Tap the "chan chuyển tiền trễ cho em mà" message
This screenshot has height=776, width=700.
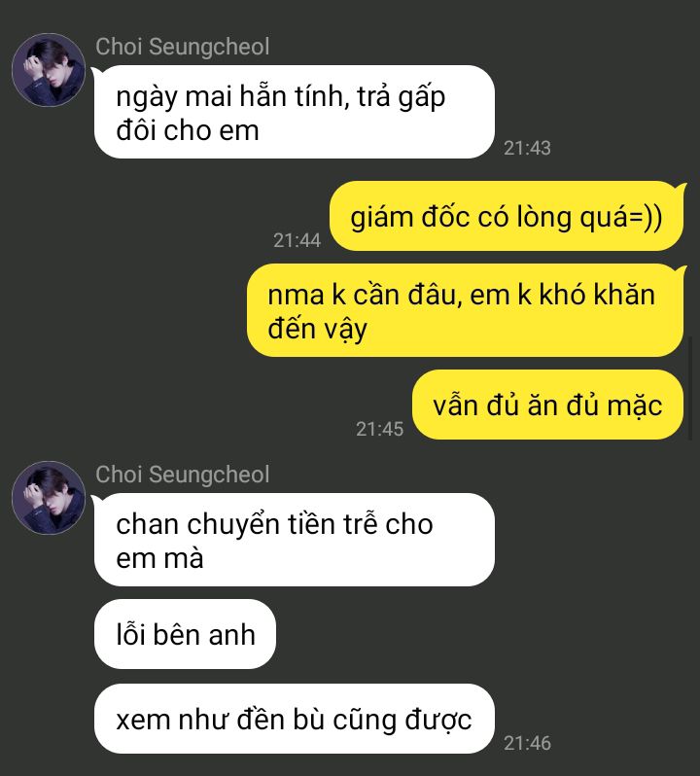click(295, 540)
